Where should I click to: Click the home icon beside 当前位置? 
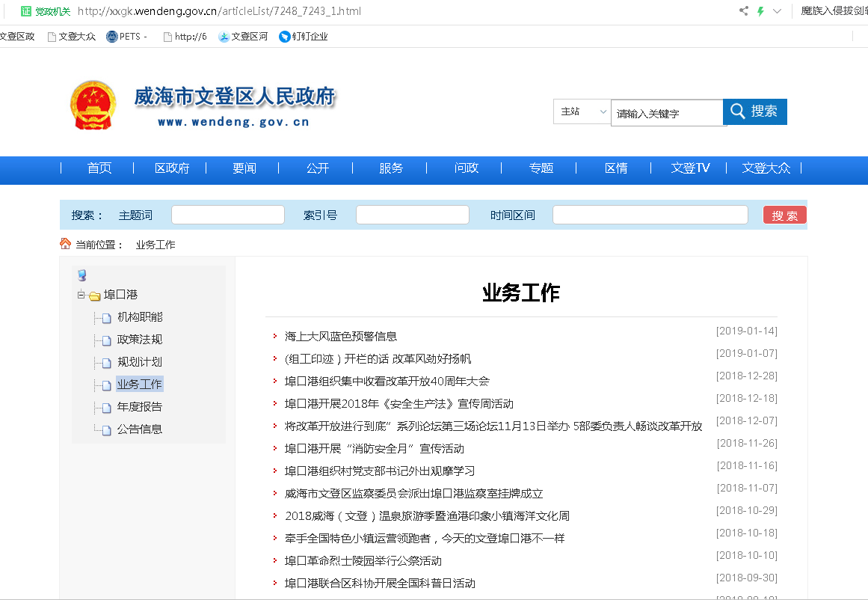[65, 244]
